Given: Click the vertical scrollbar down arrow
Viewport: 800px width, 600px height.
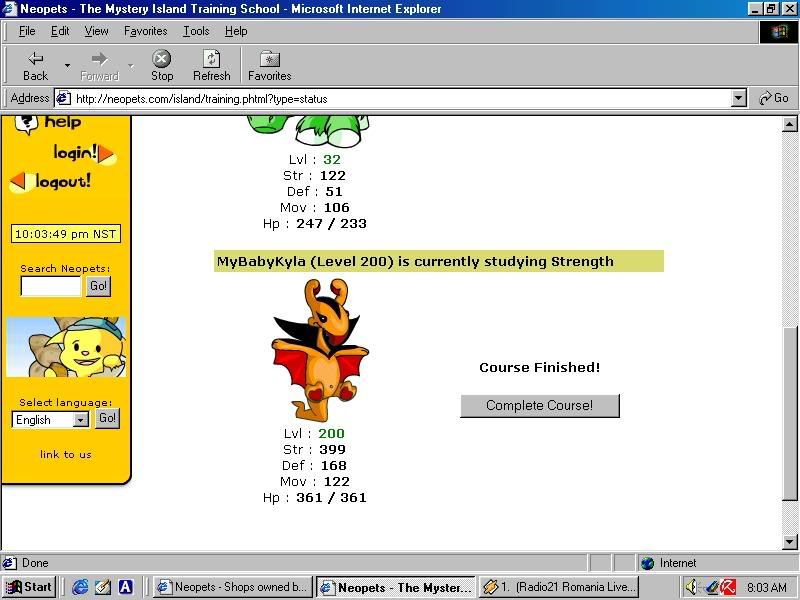Looking at the screenshot, I should click(789, 541).
